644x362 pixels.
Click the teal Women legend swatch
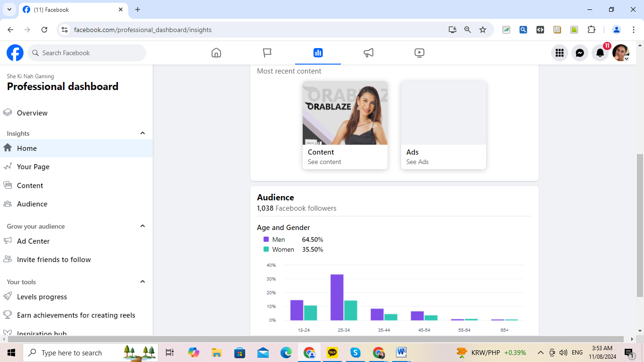click(266, 249)
